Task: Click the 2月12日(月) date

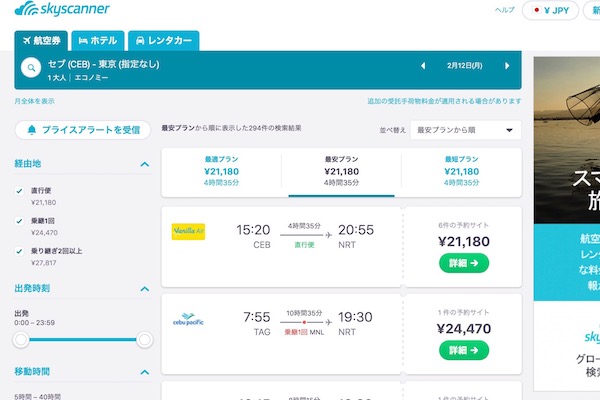Action: tap(465, 65)
